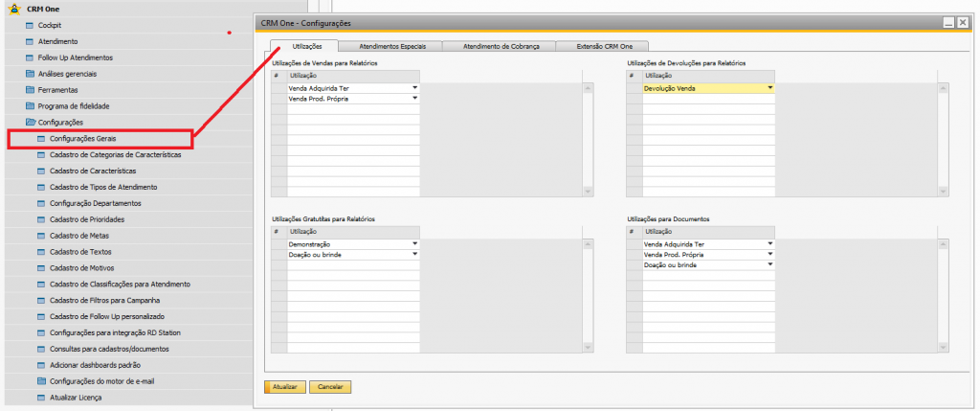Viewport: 980px width, 411px height.
Task: Open Configurações para integração RD Station
Action: 115,332
